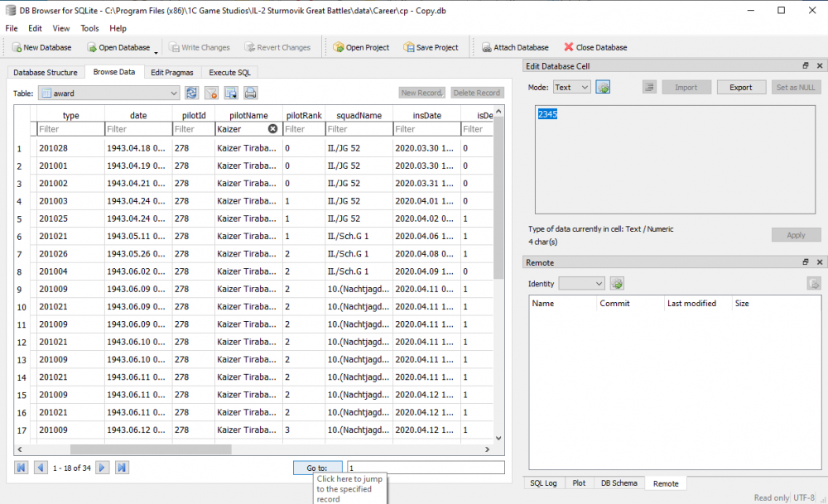This screenshot has width=828, height=504.
Task: Click the print table data icon
Action: coord(250,94)
